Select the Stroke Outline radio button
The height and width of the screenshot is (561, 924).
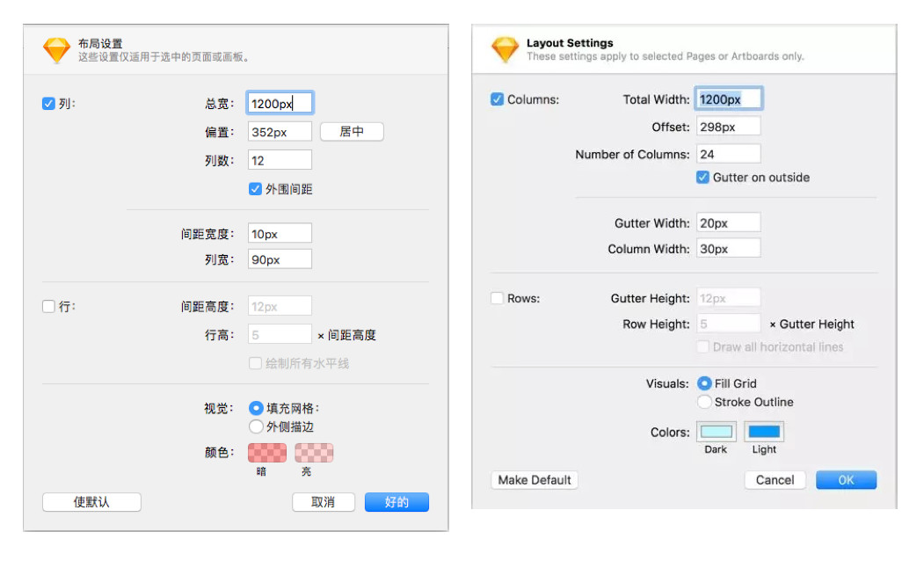(704, 402)
